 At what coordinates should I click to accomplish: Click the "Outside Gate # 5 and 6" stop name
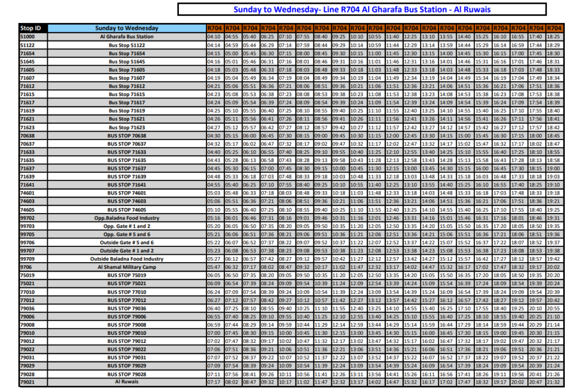[127, 242]
